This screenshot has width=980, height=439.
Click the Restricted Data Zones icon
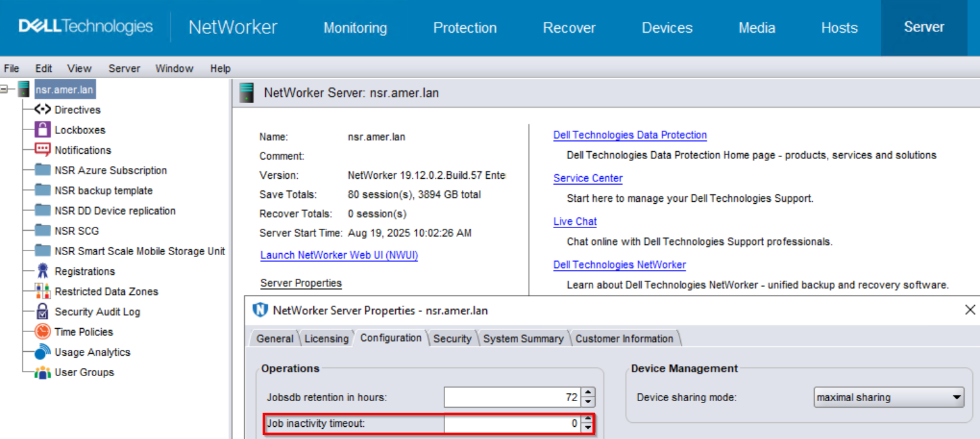[x=42, y=292]
